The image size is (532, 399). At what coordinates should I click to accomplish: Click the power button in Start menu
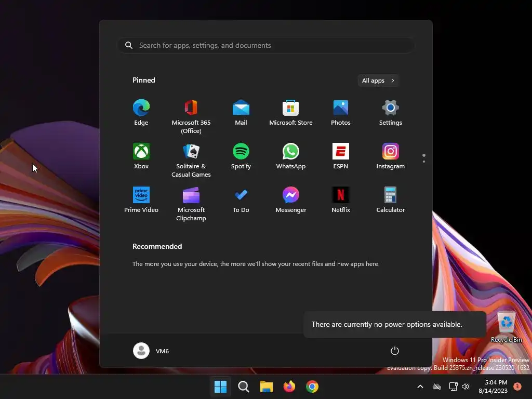[x=395, y=351]
